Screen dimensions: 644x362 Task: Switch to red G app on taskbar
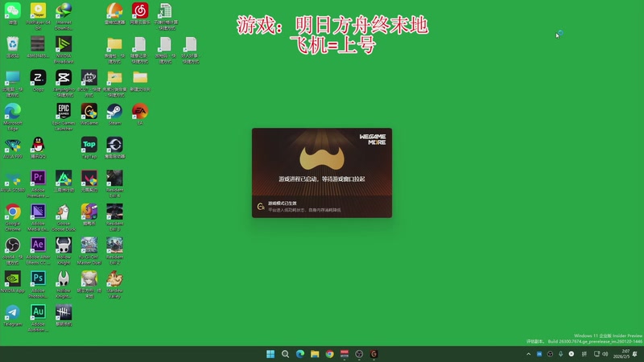point(374,354)
